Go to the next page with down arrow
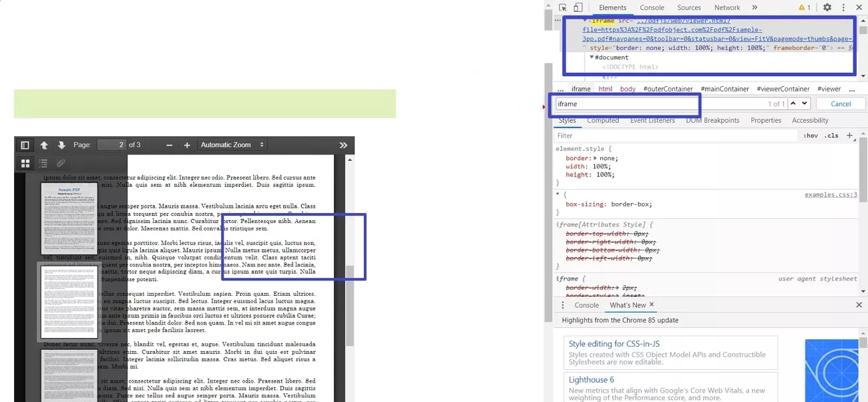The image size is (868, 402). (61, 145)
